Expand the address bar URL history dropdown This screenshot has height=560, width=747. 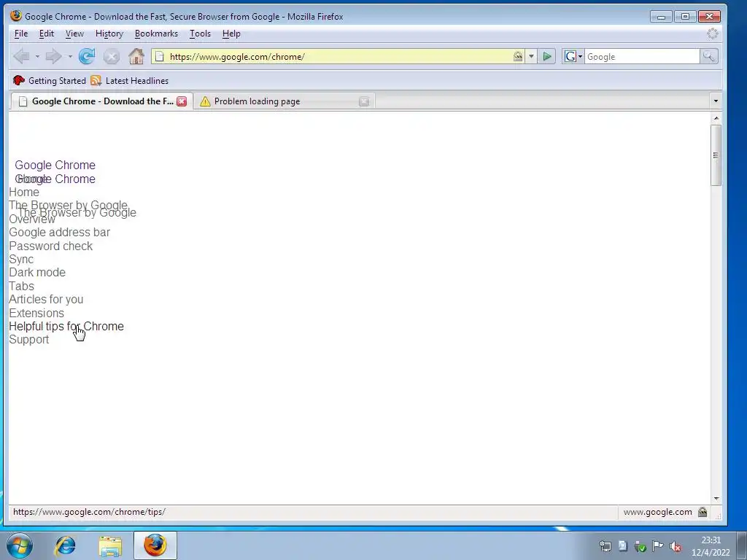coord(531,57)
